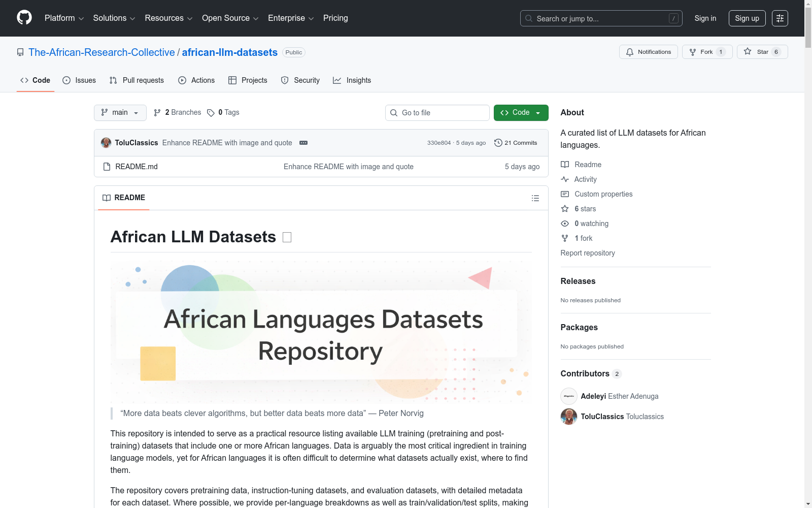Click the Sign up button
This screenshot has height=508, width=812.
(747, 18)
